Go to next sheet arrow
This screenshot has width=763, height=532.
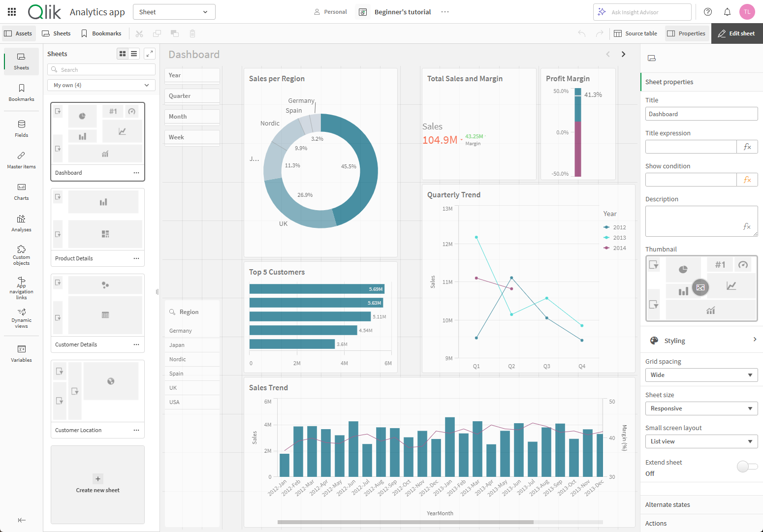point(623,54)
